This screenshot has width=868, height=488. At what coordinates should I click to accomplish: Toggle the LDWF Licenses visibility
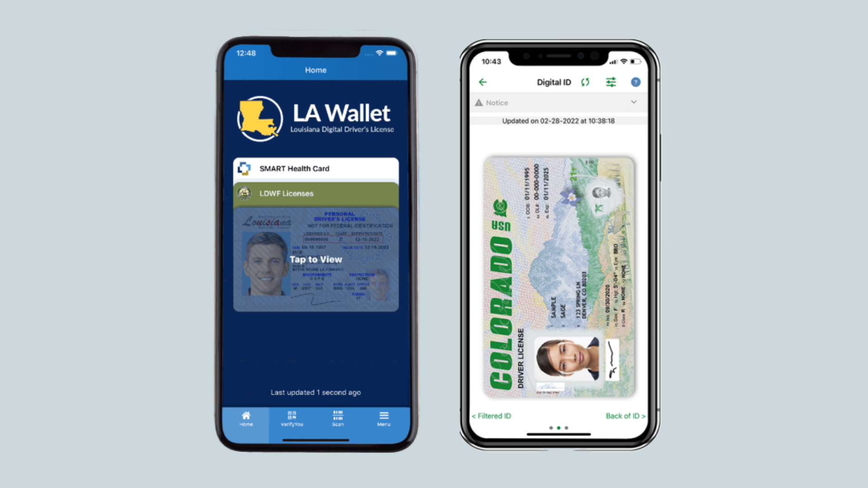pos(316,194)
